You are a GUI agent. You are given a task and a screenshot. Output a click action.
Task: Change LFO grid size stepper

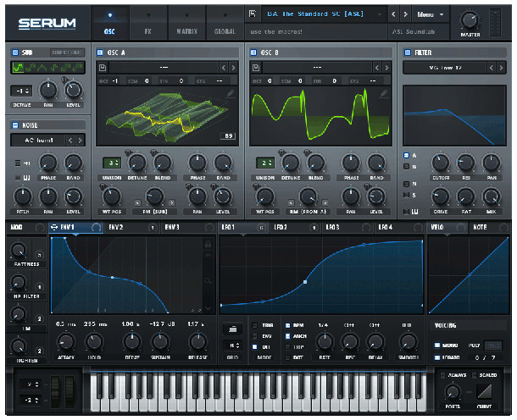(x=233, y=345)
